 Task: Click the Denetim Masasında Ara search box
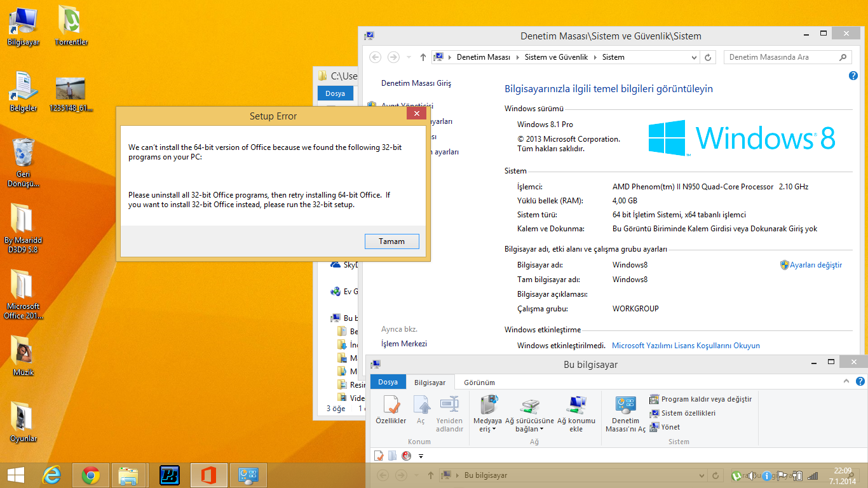click(x=782, y=57)
